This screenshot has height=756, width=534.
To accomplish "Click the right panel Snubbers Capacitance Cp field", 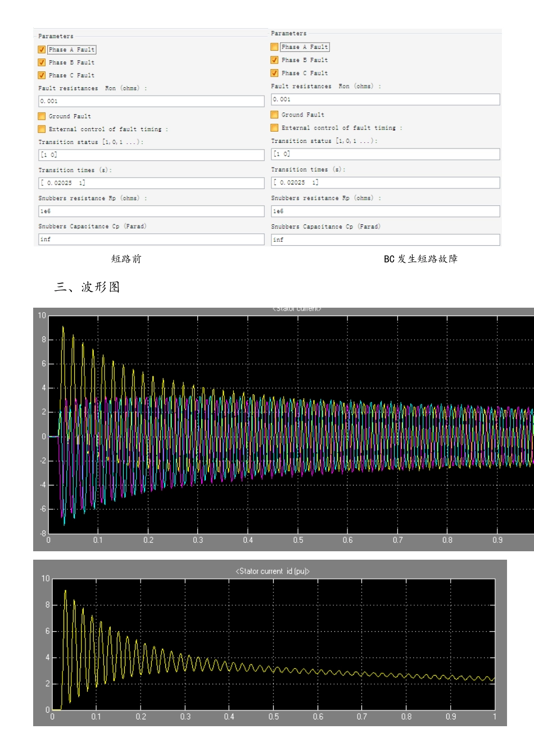I will point(385,240).
